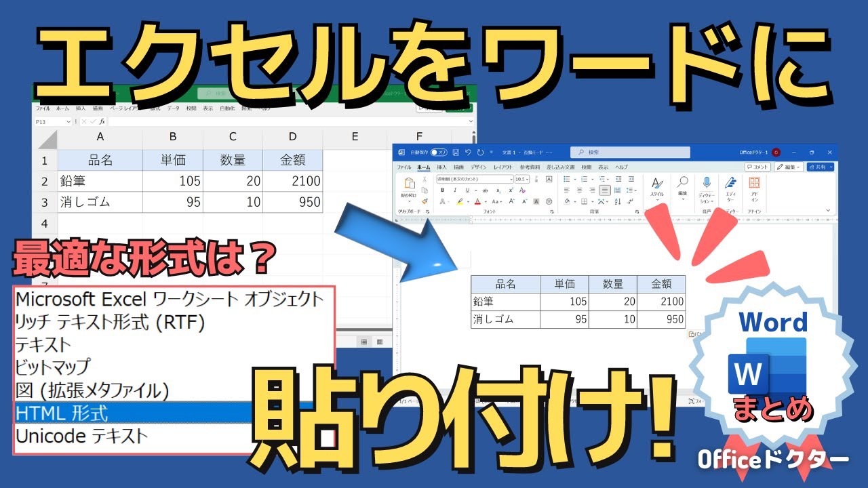Screen dimensions: 868x488
Task: Open the Share dropdown in Word
Action: [x=831, y=167]
